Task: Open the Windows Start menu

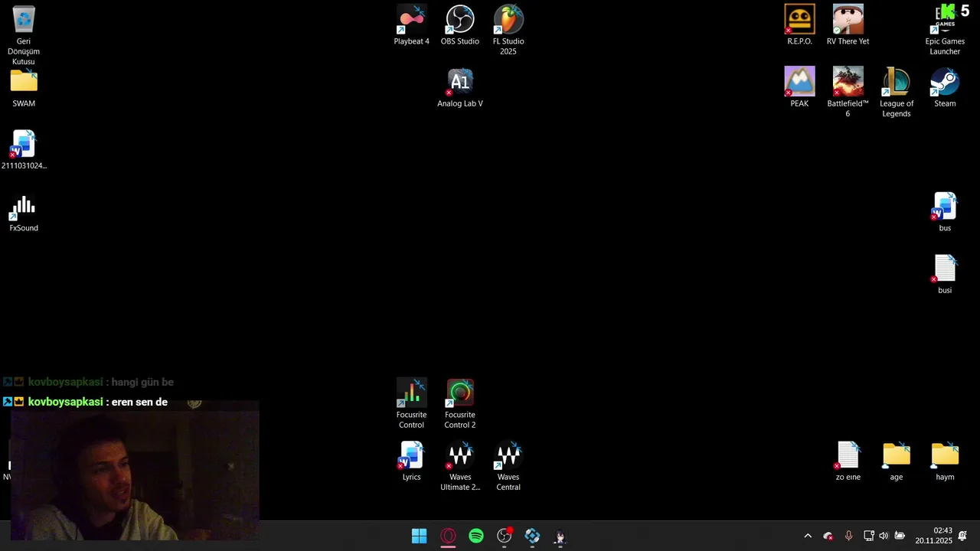Action: coord(420,536)
